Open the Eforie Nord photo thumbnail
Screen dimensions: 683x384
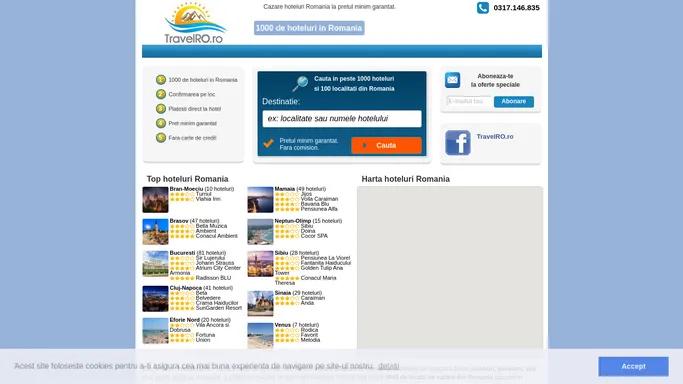155,331
